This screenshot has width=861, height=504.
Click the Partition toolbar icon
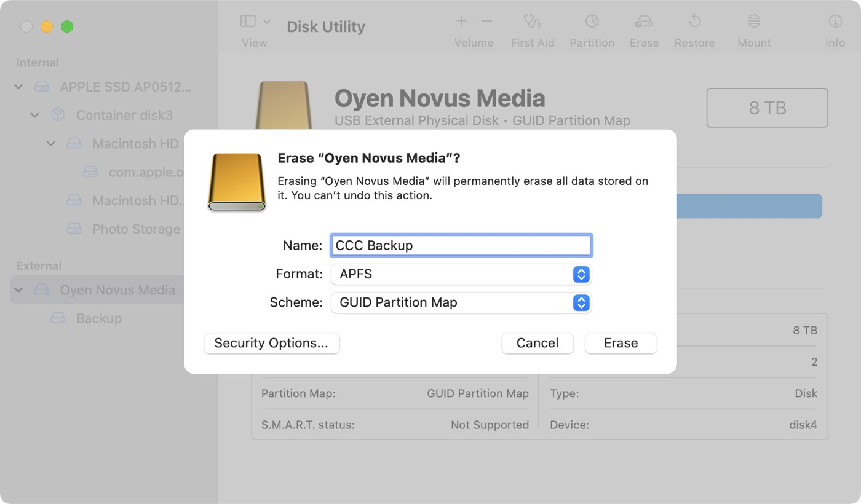pos(592,22)
